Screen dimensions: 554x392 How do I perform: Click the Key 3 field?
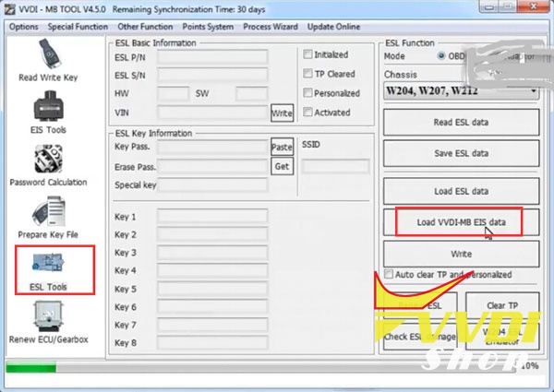pos(212,253)
